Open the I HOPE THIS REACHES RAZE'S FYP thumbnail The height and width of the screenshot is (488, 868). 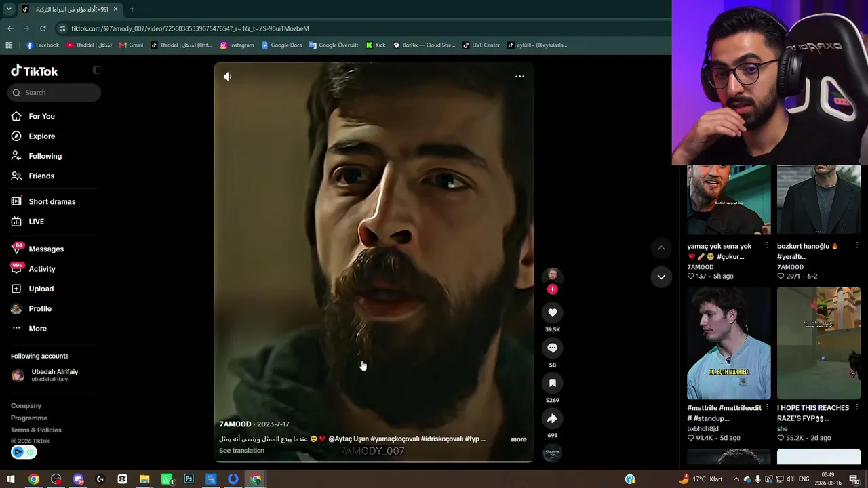[818, 343]
